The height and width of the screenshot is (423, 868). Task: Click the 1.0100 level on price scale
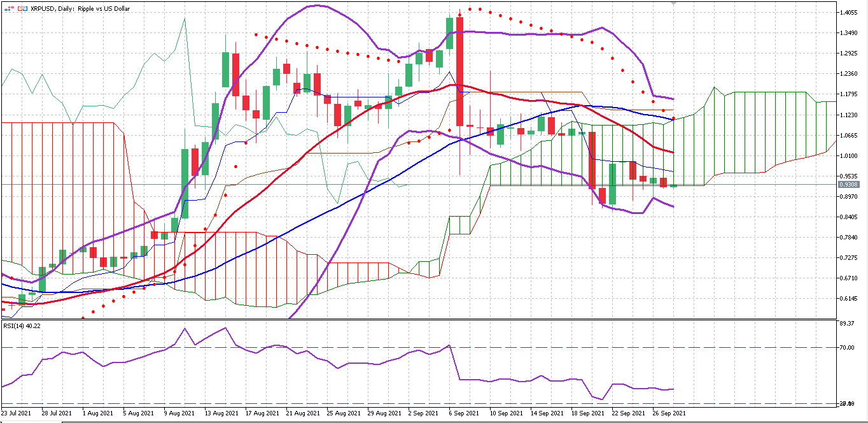pos(849,156)
